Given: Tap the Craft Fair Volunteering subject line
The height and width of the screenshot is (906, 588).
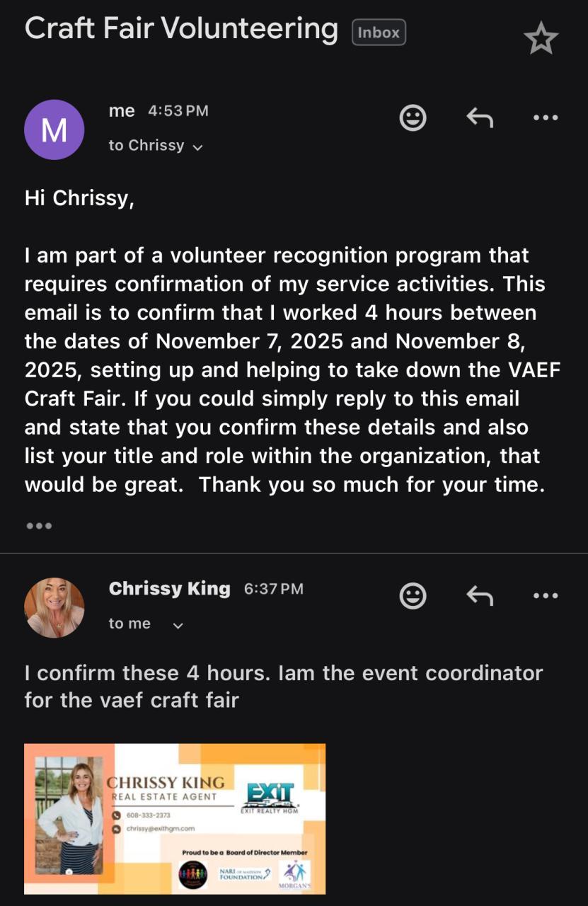Looking at the screenshot, I should (181, 29).
